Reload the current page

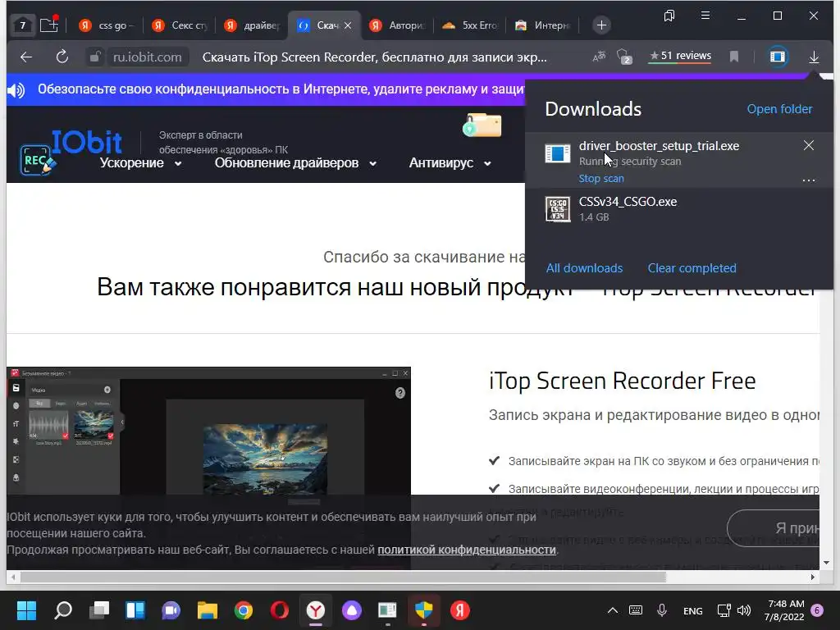[62, 57]
